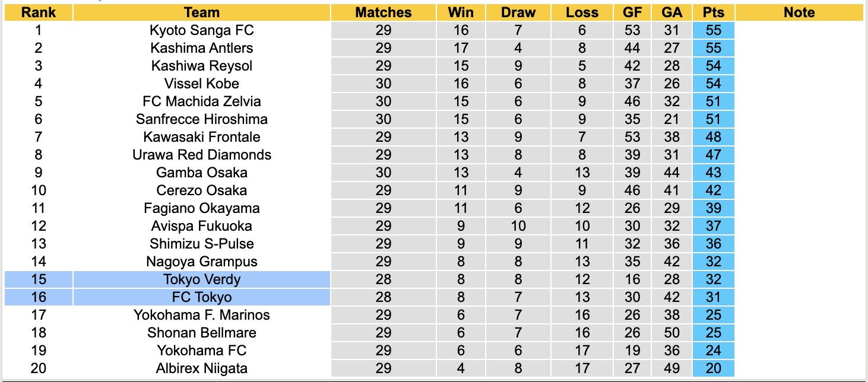Click the highlighted FC Tokyo team
The image size is (868, 382).
coord(201,297)
